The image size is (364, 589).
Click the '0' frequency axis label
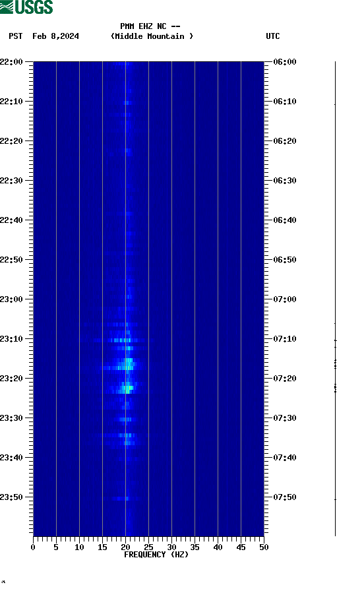33,547
